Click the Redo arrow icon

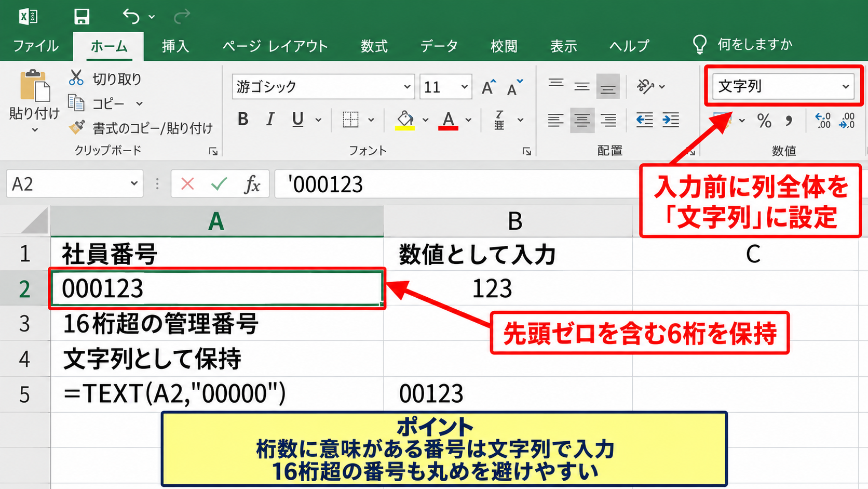182,17
